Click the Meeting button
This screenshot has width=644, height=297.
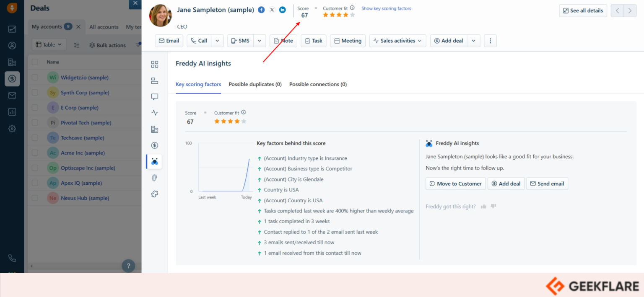(348, 41)
